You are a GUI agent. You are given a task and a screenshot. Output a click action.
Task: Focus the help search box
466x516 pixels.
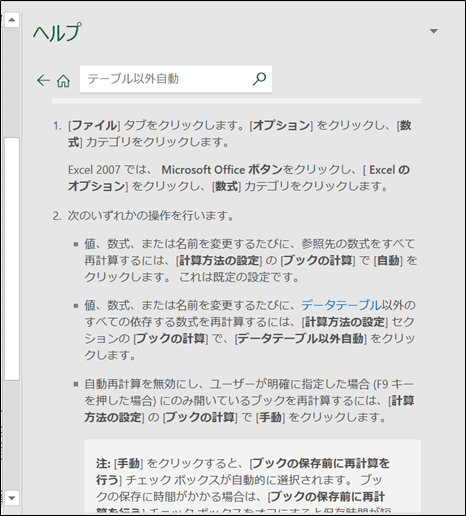(x=176, y=79)
